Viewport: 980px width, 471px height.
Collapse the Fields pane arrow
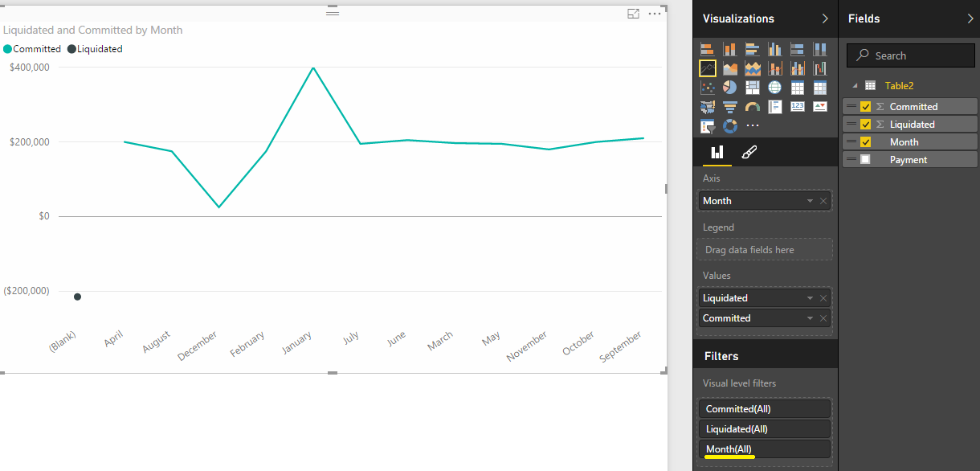[970, 18]
